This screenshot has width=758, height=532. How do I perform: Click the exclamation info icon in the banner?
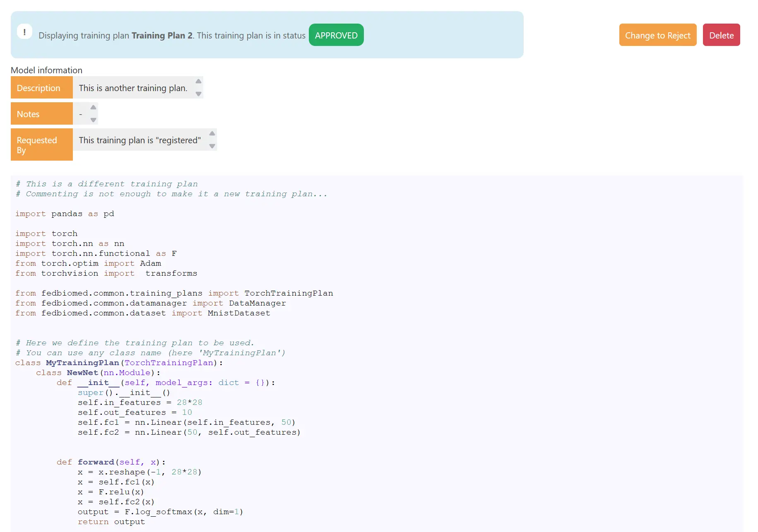[x=25, y=31]
